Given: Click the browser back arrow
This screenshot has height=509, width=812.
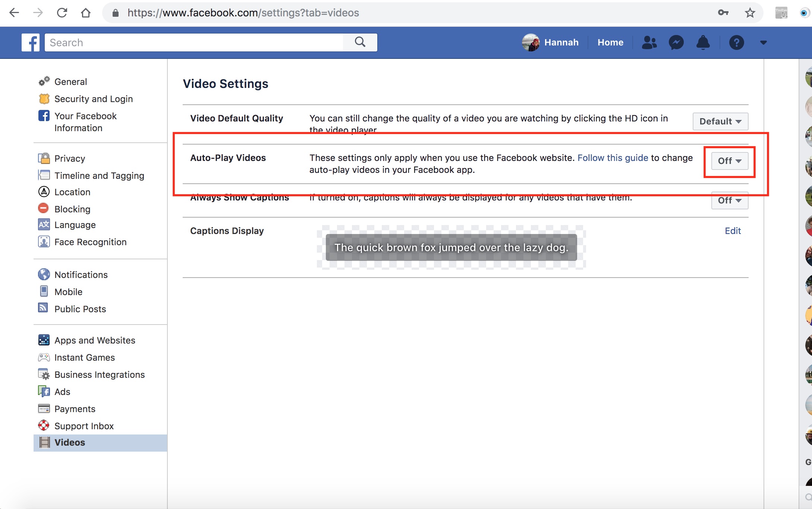Looking at the screenshot, I should (14, 13).
